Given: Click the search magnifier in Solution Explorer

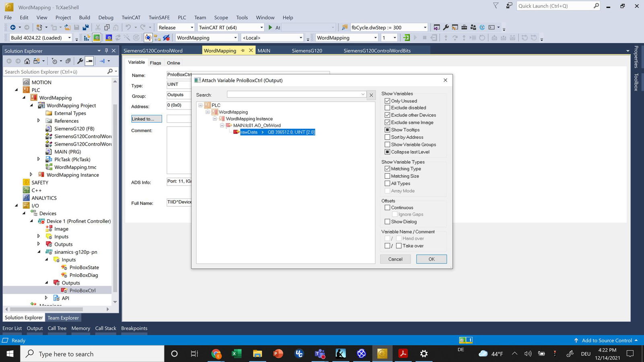Looking at the screenshot, I should [x=110, y=72].
